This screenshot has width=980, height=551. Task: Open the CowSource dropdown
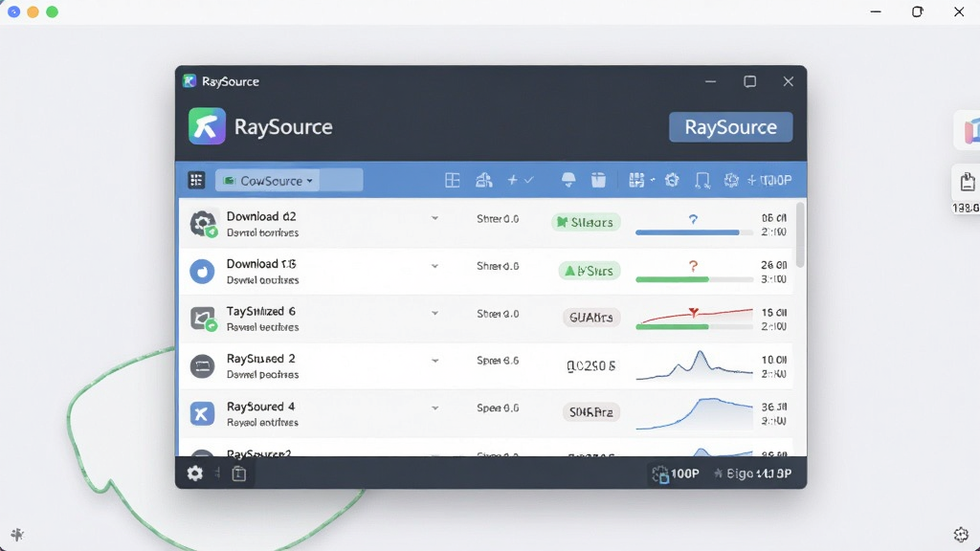pyautogui.click(x=268, y=181)
